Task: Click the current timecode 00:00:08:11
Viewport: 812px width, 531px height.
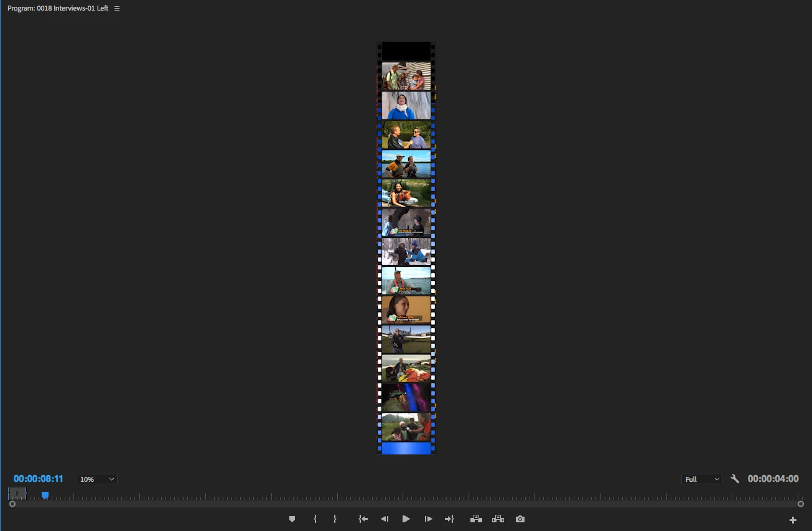Action: [x=39, y=479]
